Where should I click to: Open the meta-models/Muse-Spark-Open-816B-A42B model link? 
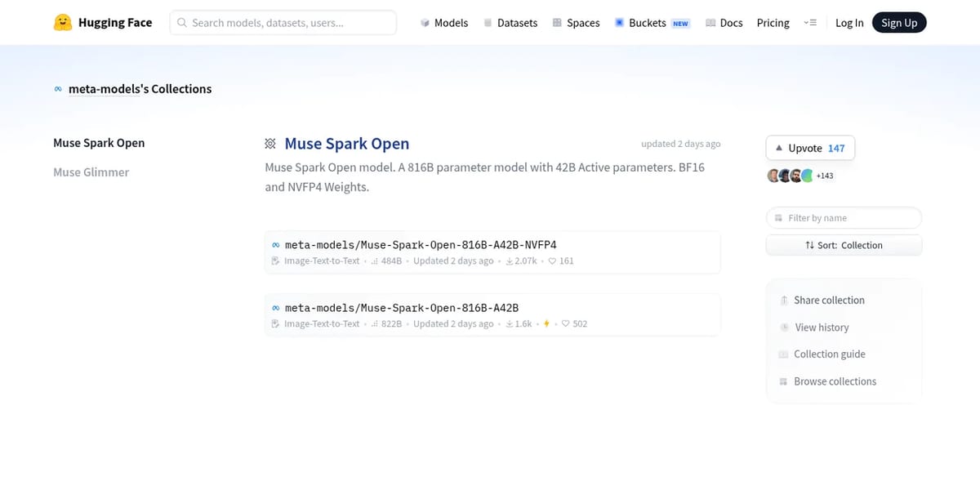[x=402, y=308]
